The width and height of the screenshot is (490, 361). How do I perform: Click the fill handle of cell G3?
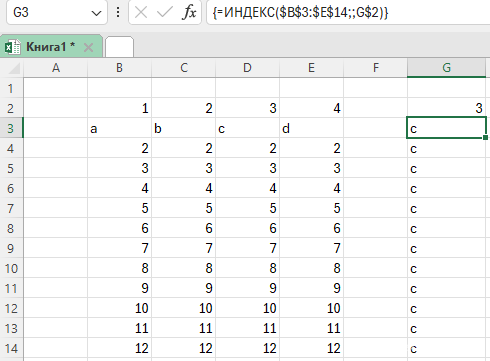coord(485,137)
